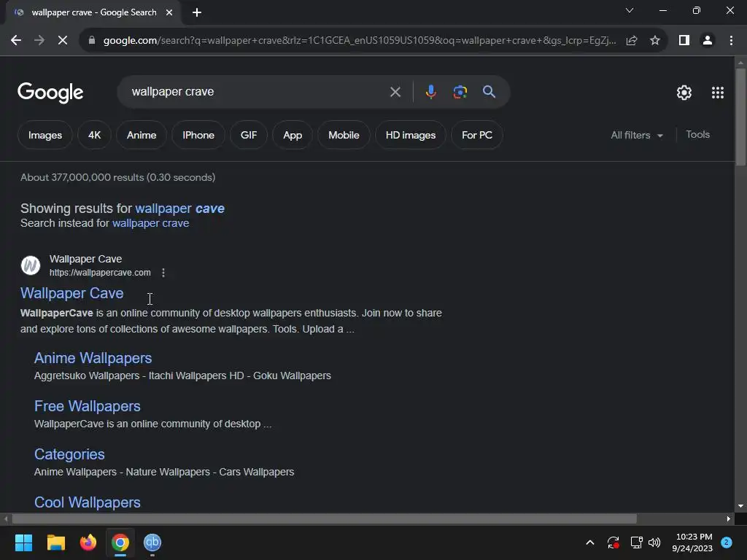Click the horizontal scrollbar thumb
747x560 pixels.
coord(324,518)
